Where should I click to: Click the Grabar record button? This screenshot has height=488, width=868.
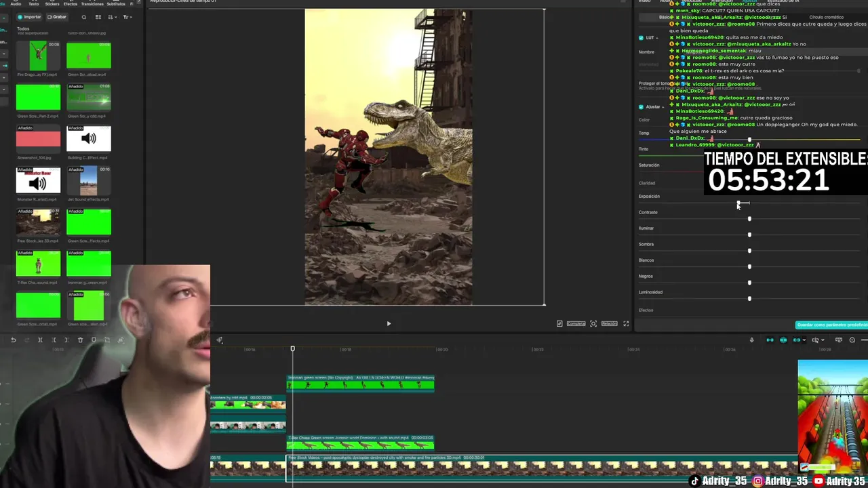point(57,17)
